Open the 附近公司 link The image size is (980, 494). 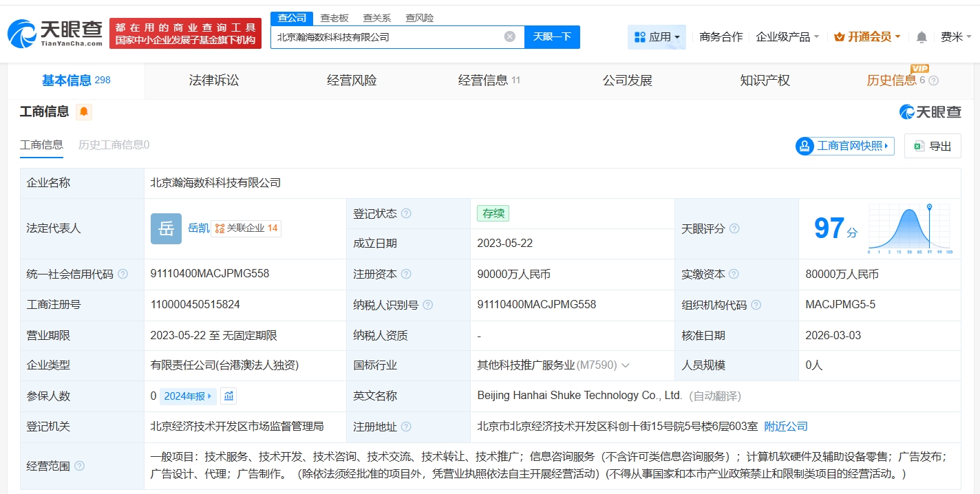coord(786,427)
